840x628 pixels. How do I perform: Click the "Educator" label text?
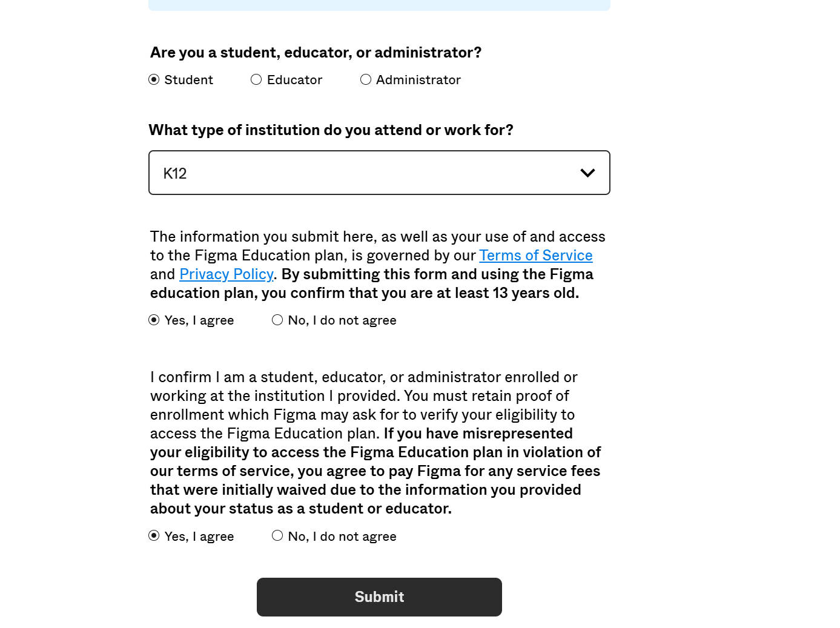point(294,80)
